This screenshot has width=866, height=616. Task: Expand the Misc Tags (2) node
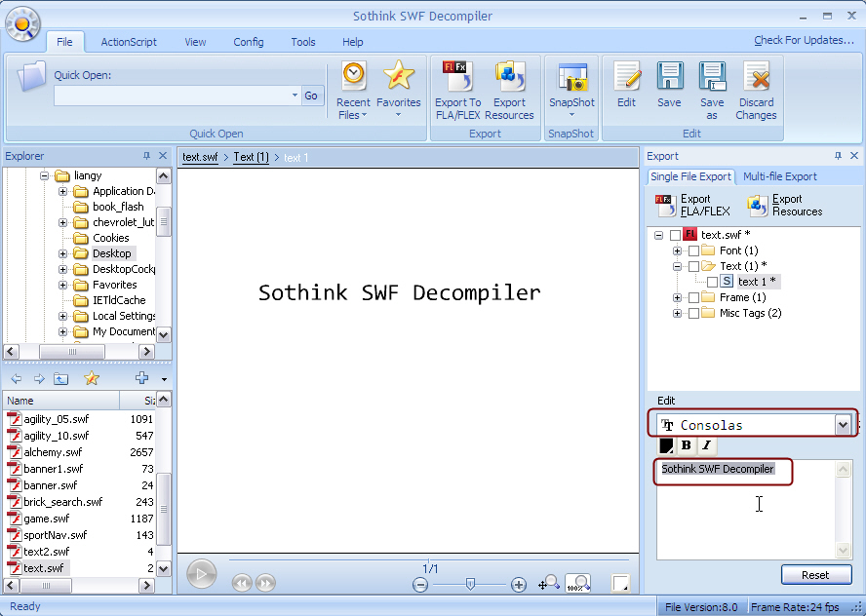pos(677,314)
